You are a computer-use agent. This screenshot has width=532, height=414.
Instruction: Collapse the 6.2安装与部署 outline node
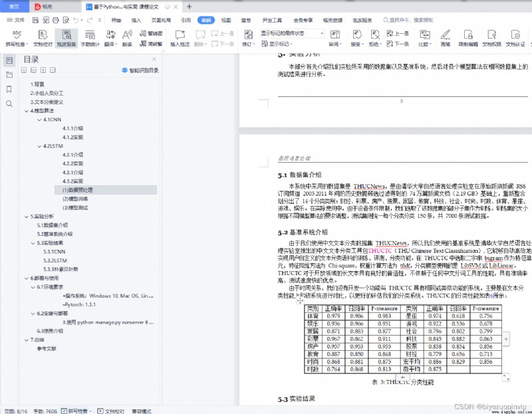click(x=33, y=314)
